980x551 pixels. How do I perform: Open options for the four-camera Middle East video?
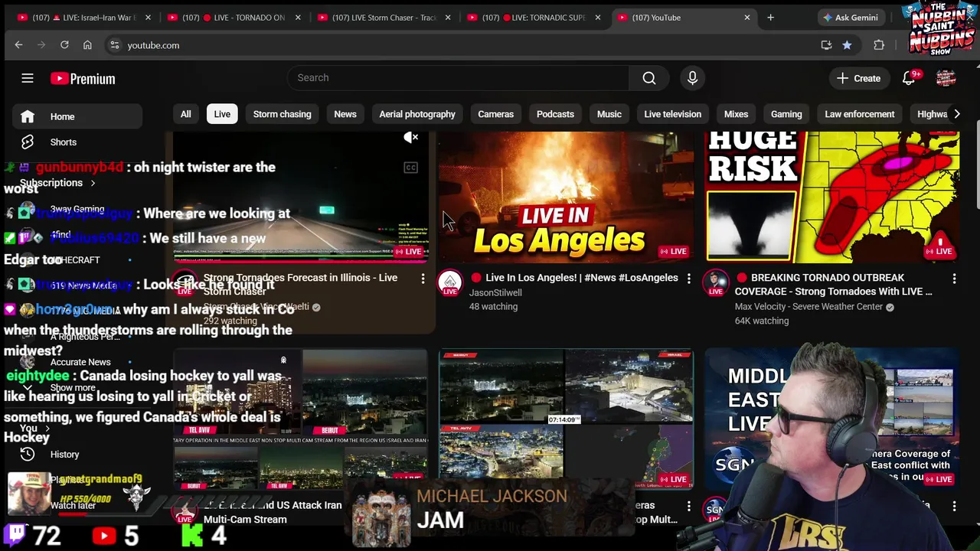tap(688, 506)
